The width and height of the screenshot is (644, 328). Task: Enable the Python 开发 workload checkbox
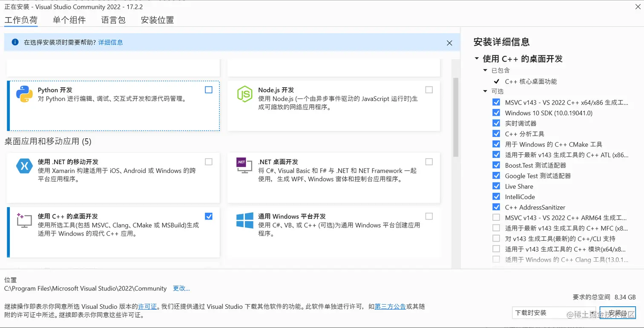(208, 90)
